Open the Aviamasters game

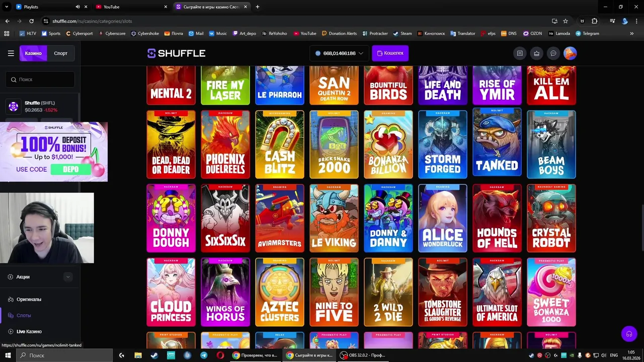tap(280, 218)
